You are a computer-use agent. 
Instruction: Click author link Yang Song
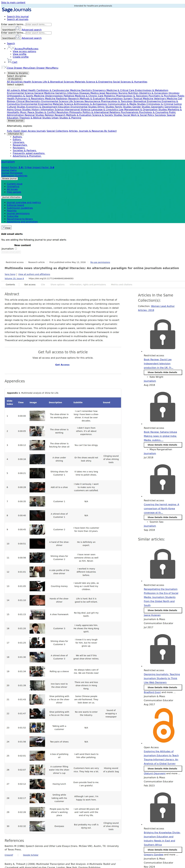pyautogui.click(x=10, y=274)
